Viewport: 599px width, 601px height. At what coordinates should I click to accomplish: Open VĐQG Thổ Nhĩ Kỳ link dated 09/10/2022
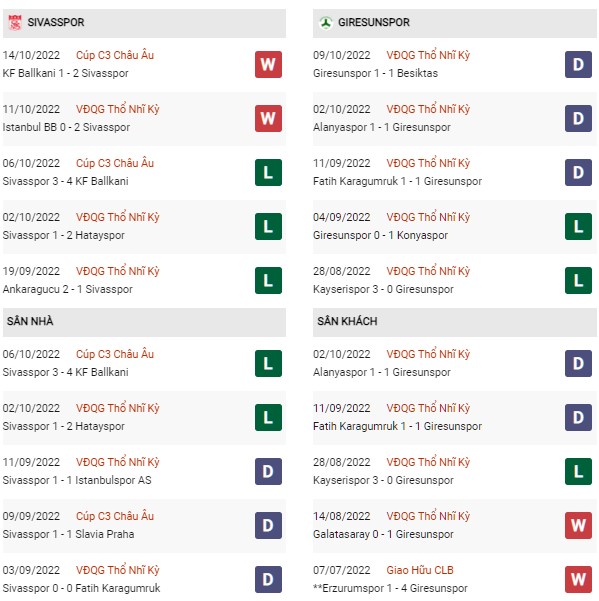pyautogui.click(x=428, y=55)
